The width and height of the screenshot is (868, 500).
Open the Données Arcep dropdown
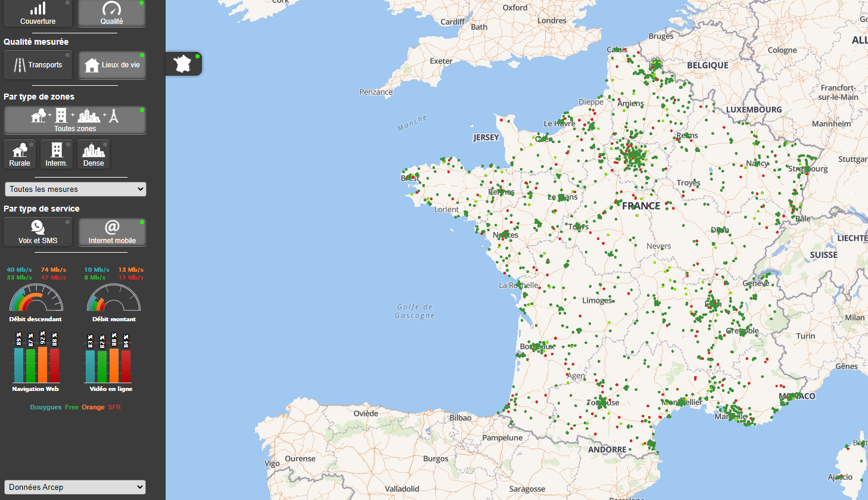click(x=75, y=487)
